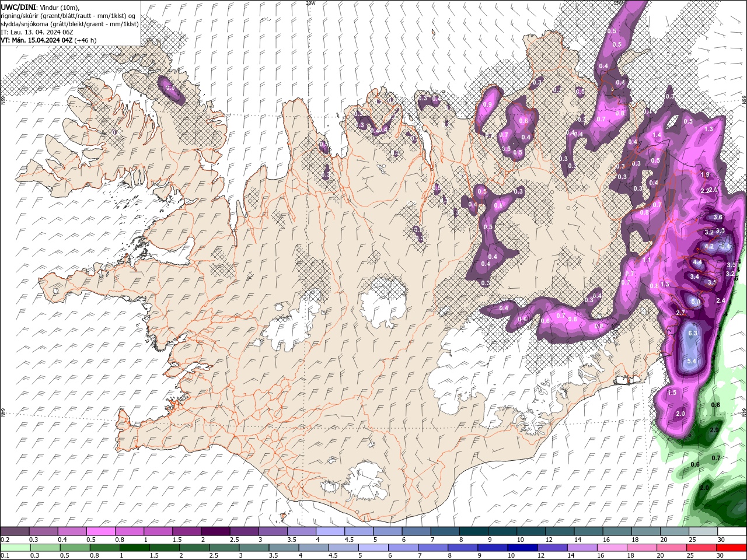Click the dark mauve 0.2 swatch in the upper scale
The image size is (747, 560).
(15, 531)
